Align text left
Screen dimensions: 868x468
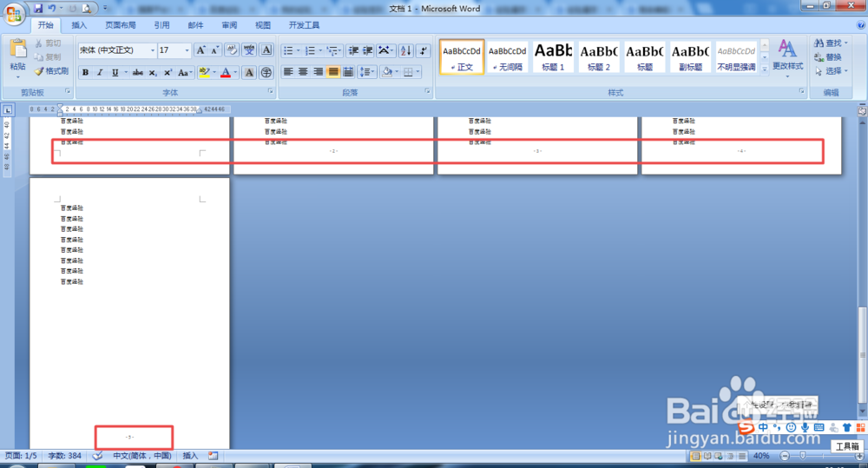(x=288, y=72)
